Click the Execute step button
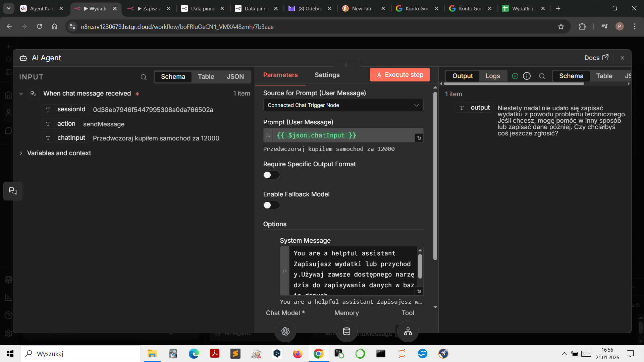The height and width of the screenshot is (362, 644). (x=400, y=75)
